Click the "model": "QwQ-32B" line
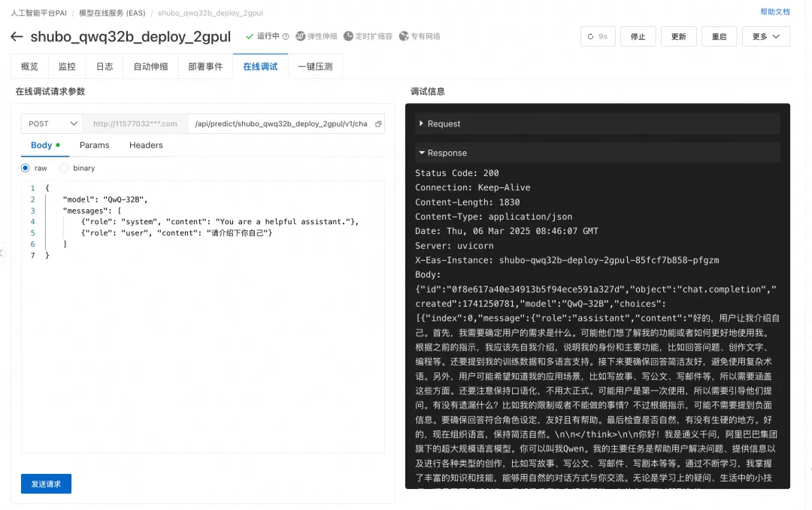The width and height of the screenshot is (812, 510). coord(106,199)
